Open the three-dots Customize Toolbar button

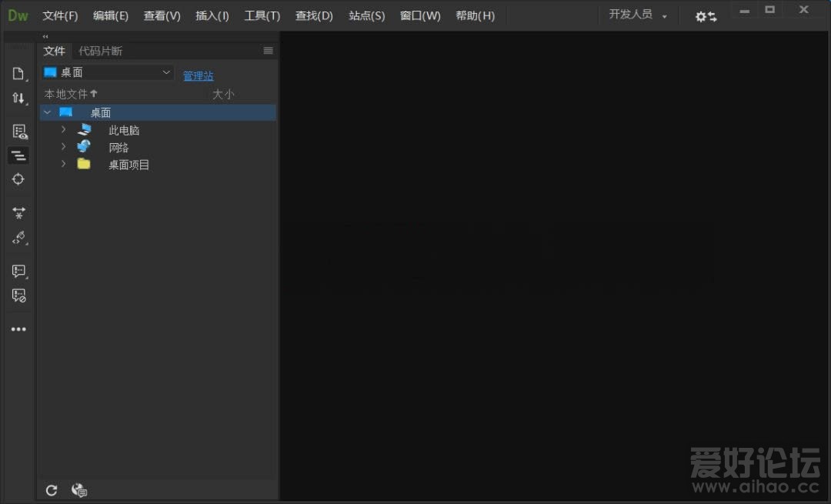click(x=18, y=329)
